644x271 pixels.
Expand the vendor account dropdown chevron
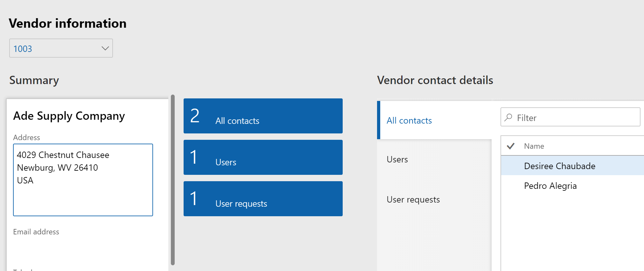(105, 48)
